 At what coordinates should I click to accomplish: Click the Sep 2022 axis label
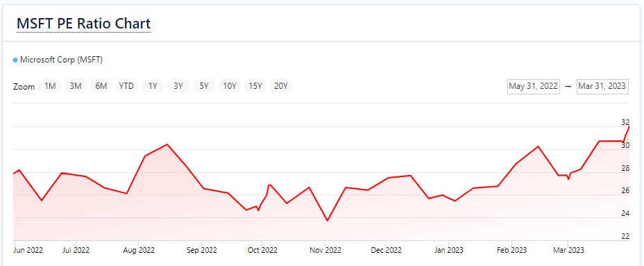click(x=201, y=250)
